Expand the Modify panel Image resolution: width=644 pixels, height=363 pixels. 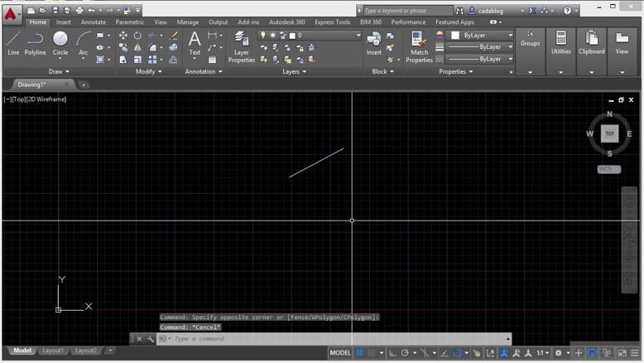149,71
